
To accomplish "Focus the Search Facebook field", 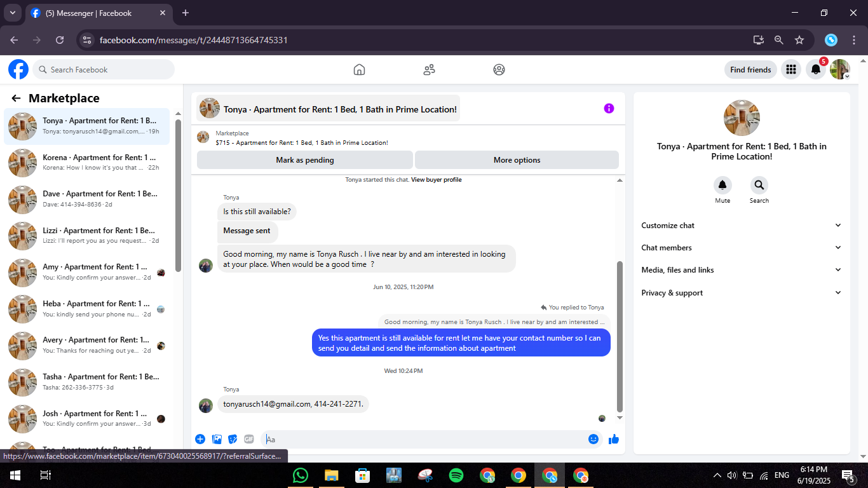I will pyautogui.click(x=104, y=70).
